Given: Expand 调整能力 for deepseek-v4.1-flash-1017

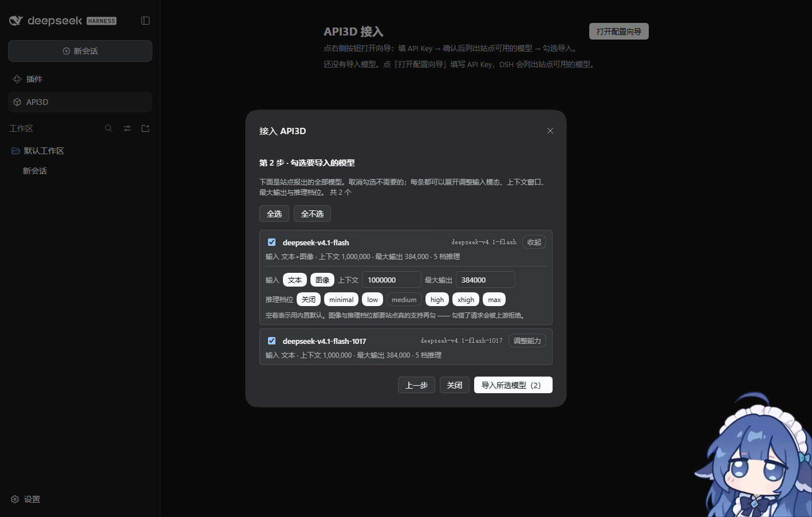Looking at the screenshot, I should click(527, 341).
